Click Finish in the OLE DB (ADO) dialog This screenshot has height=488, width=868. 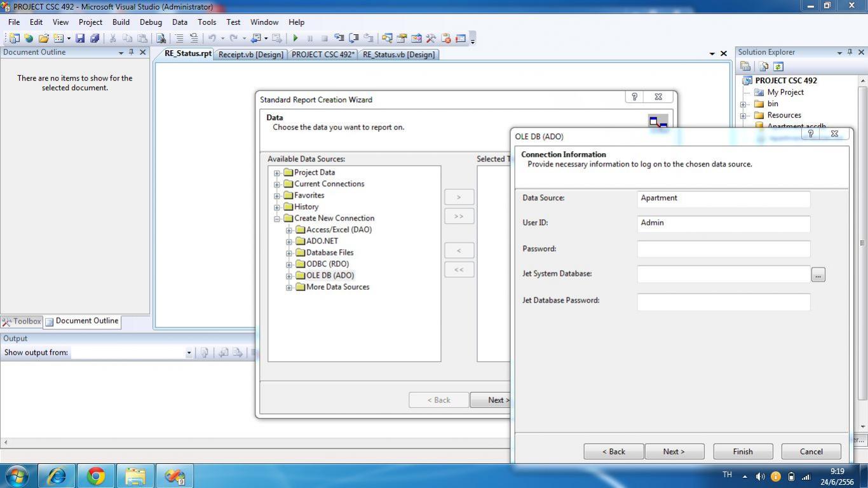tap(743, 452)
